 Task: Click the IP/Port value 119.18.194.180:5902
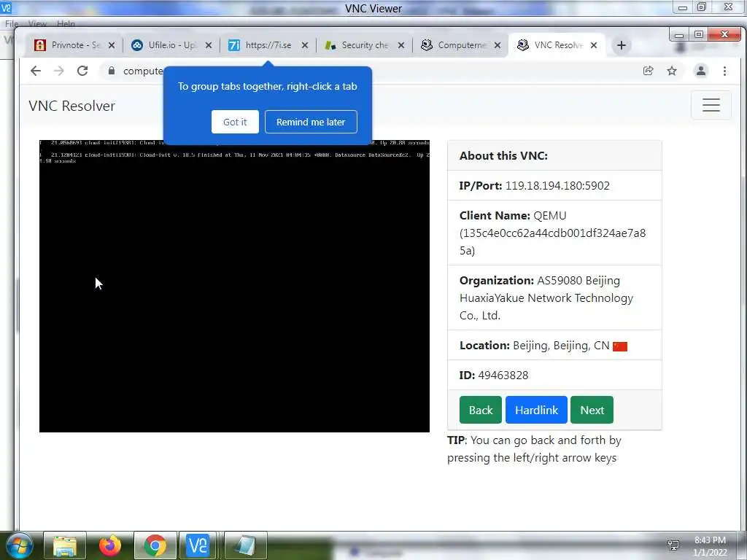click(x=557, y=186)
